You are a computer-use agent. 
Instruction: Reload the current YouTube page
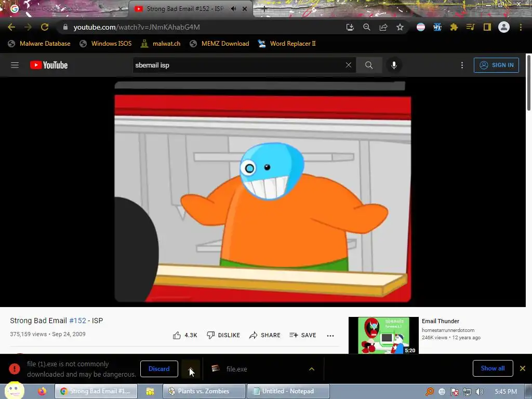pos(45,27)
